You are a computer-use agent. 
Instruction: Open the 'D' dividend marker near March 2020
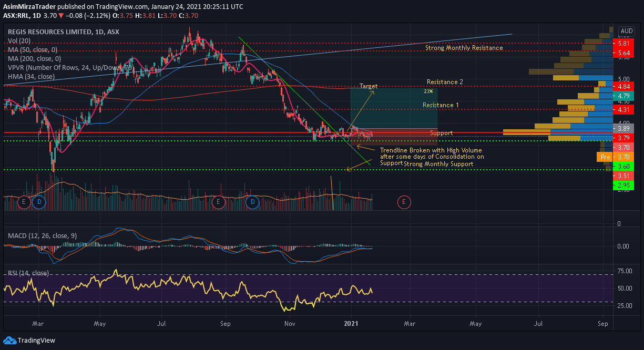[x=38, y=202]
